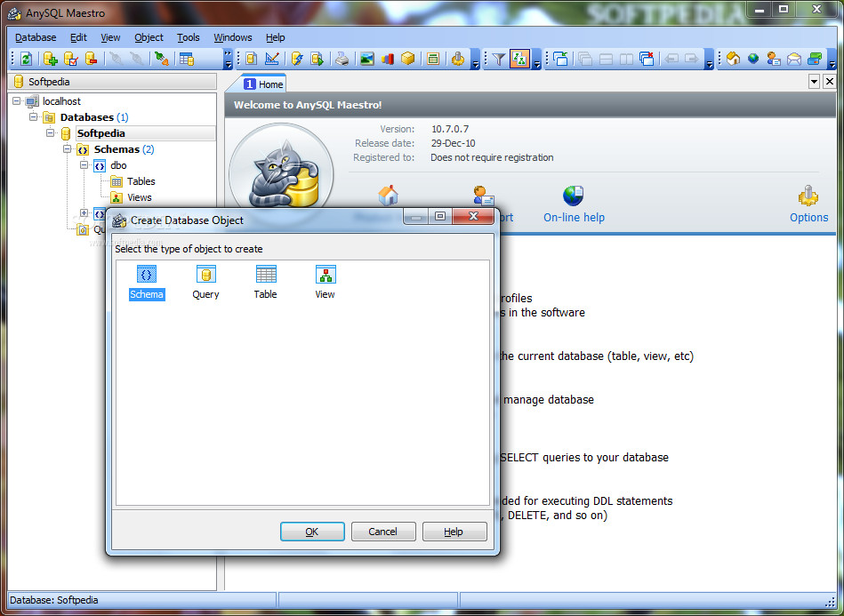Viewport: 844px width, 616px height.
Task: Open the On-line help link
Action: [574, 218]
